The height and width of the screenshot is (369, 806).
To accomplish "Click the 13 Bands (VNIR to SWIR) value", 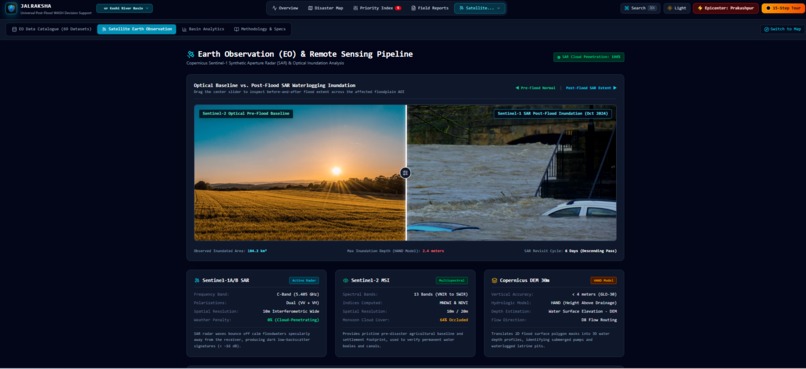I will (x=441, y=294).
